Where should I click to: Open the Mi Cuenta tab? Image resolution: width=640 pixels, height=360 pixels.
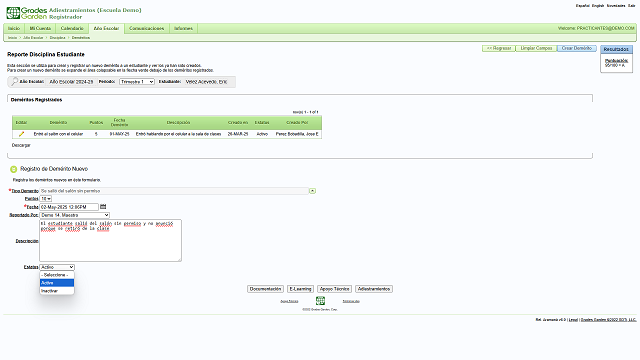click(40, 28)
